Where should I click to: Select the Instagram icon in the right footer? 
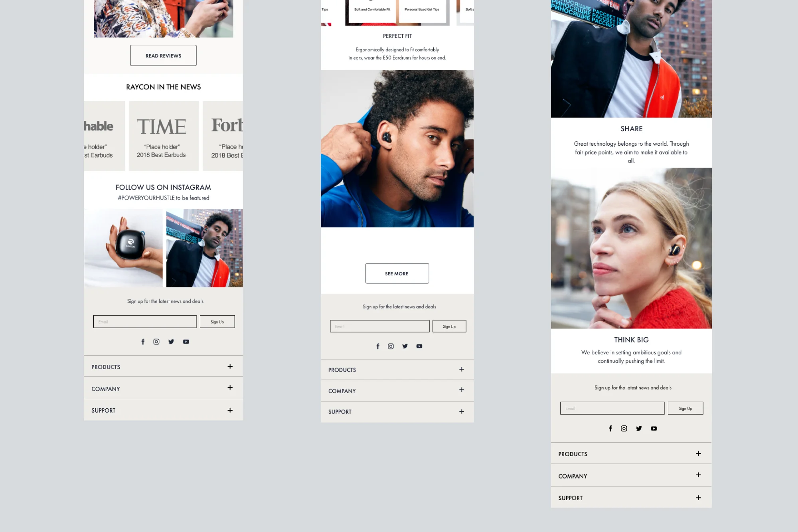tap(624, 428)
